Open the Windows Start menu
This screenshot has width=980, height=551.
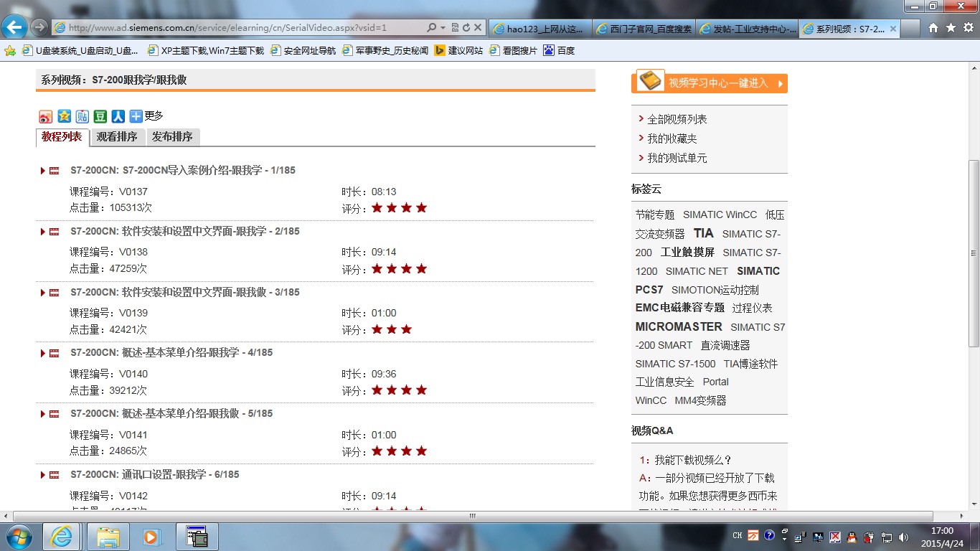coord(19,537)
